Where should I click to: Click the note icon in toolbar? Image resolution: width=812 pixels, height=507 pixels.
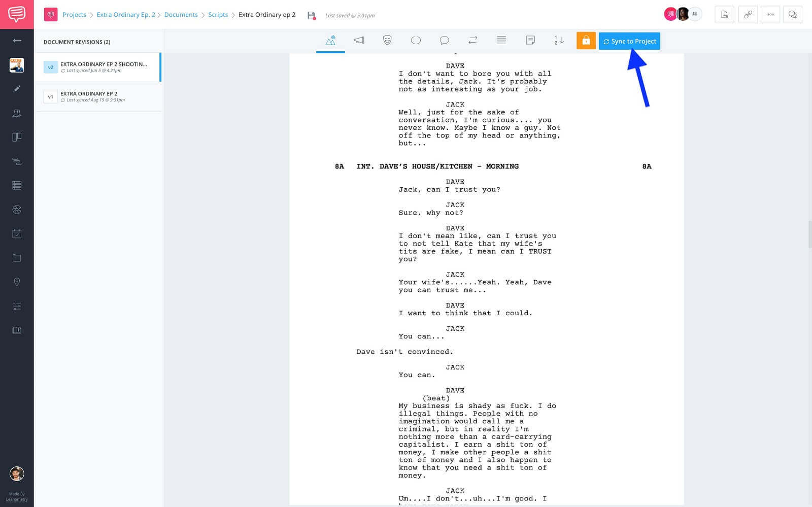click(x=530, y=41)
